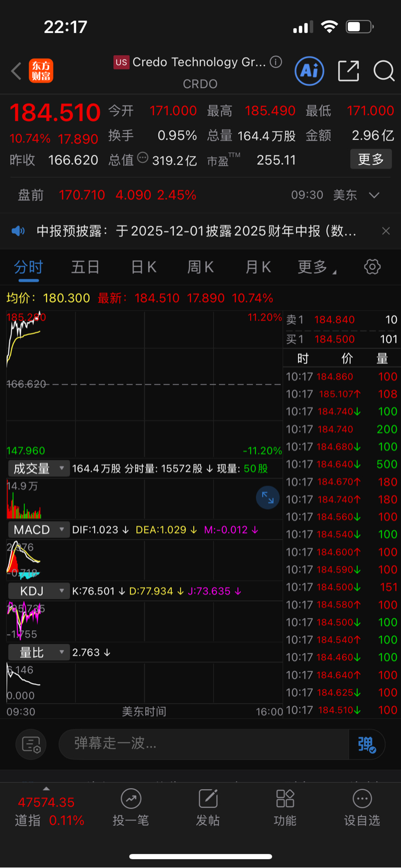The image size is (401, 868).
Task: Go back using the left arrow
Action: pos(16,71)
